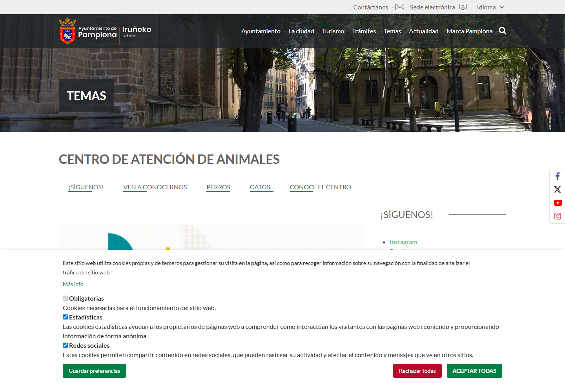
Task: Click the Obligatorias cookie label
Action: click(x=86, y=299)
